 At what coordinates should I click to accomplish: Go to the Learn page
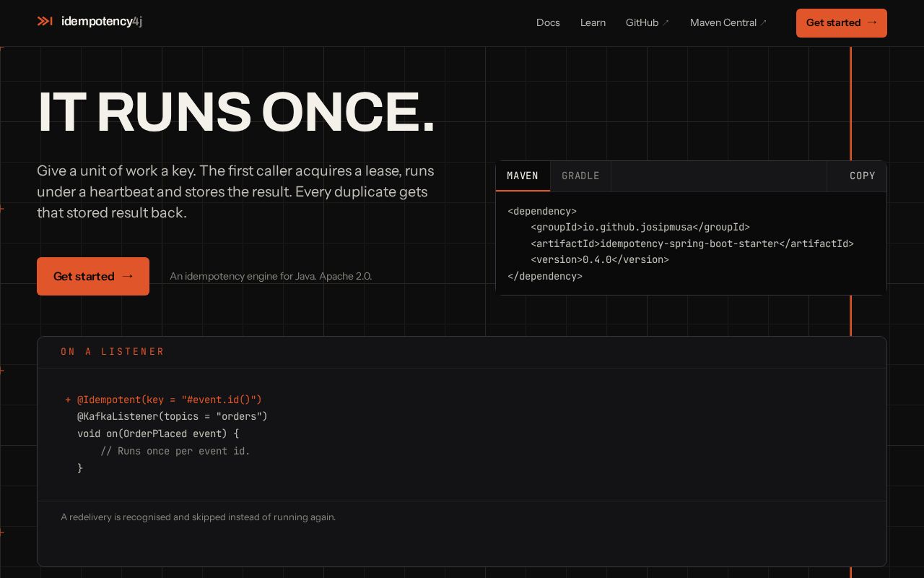click(x=593, y=22)
